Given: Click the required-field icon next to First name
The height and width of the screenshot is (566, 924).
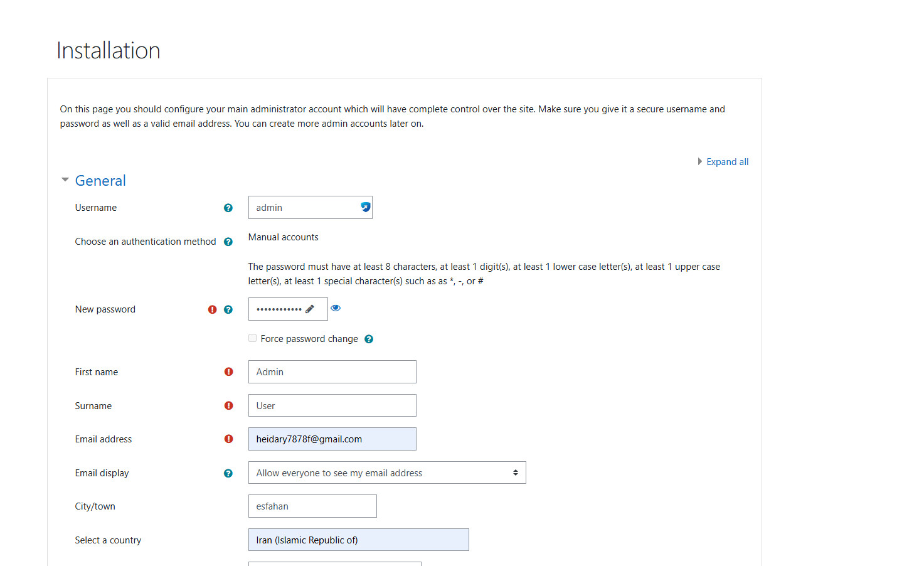Looking at the screenshot, I should (x=228, y=371).
